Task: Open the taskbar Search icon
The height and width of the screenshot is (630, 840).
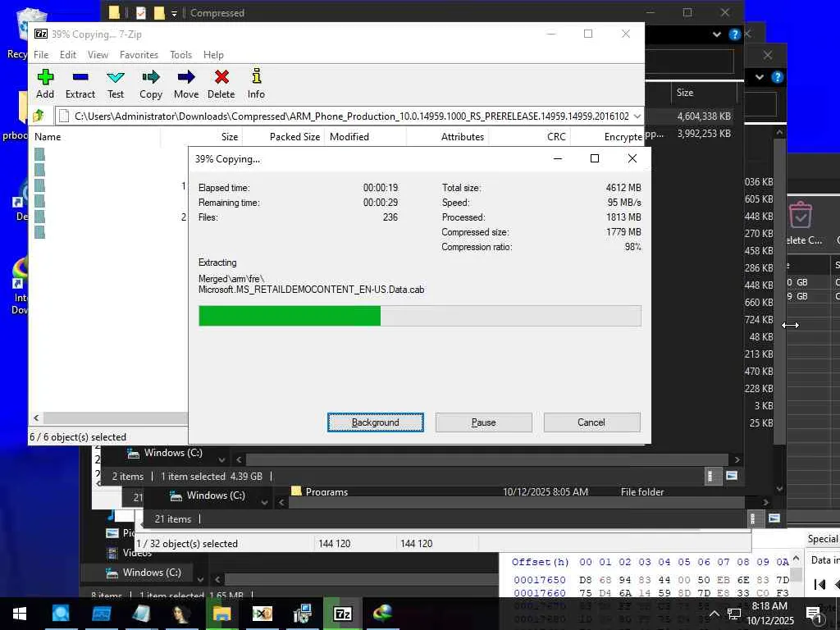Action: point(61,614)
